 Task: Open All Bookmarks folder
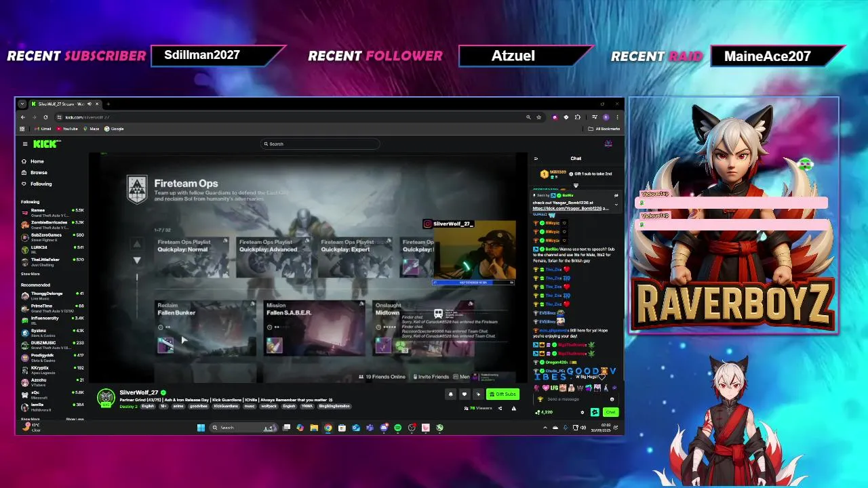pyautogui.click(x=604, y=129)
